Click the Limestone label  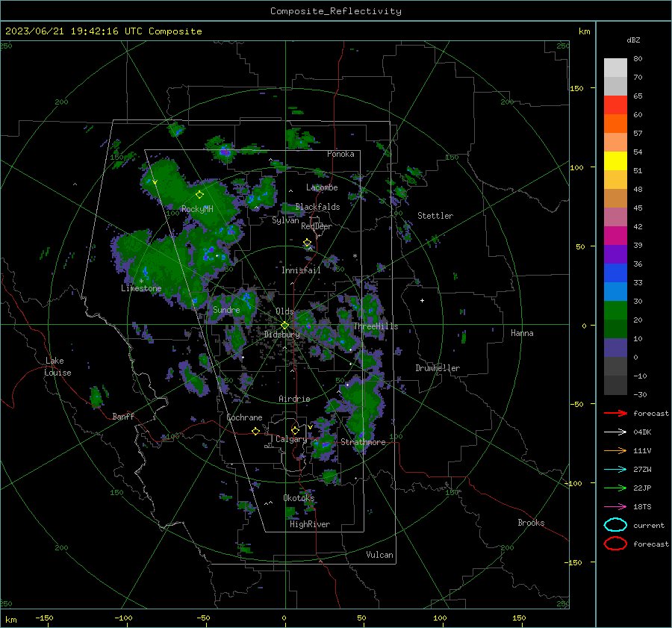pyautogui.click(x=141, y=288)
